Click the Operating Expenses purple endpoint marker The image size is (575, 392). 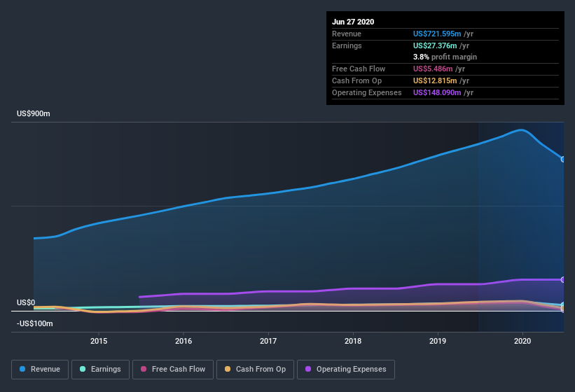[x=563, y=280]
